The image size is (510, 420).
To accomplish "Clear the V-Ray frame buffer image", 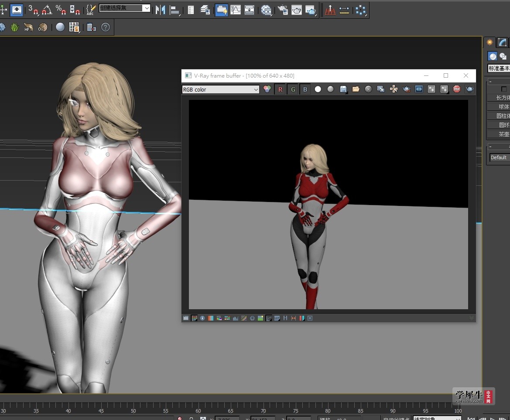I will pyautogui.click(x=368, y=89).
